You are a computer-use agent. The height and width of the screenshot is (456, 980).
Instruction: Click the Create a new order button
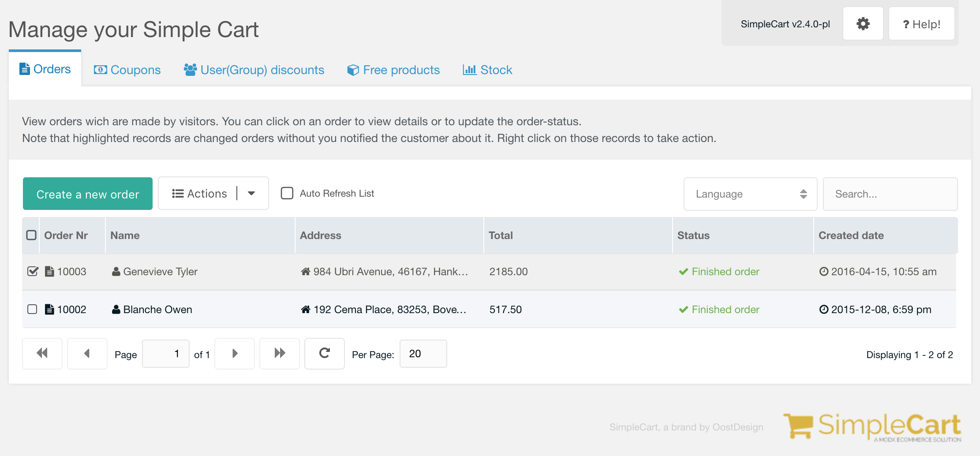(x=87, y=193)
